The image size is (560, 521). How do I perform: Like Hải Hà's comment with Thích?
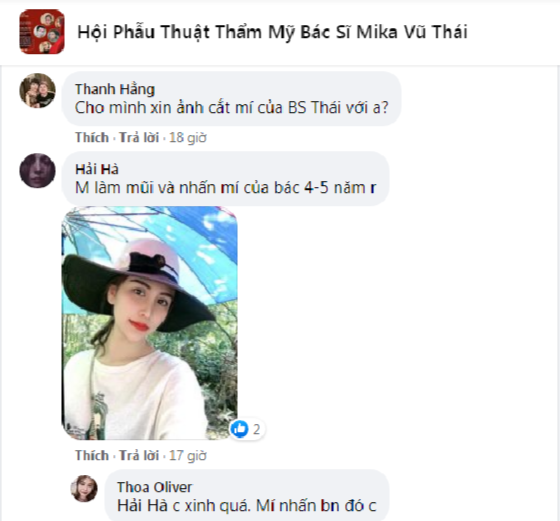point(92,456)
